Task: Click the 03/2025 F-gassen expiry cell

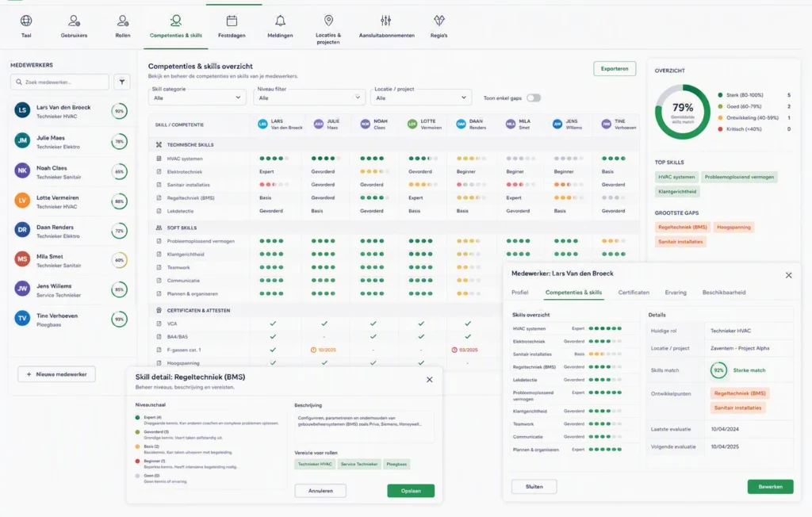Action: coord(465,350)
